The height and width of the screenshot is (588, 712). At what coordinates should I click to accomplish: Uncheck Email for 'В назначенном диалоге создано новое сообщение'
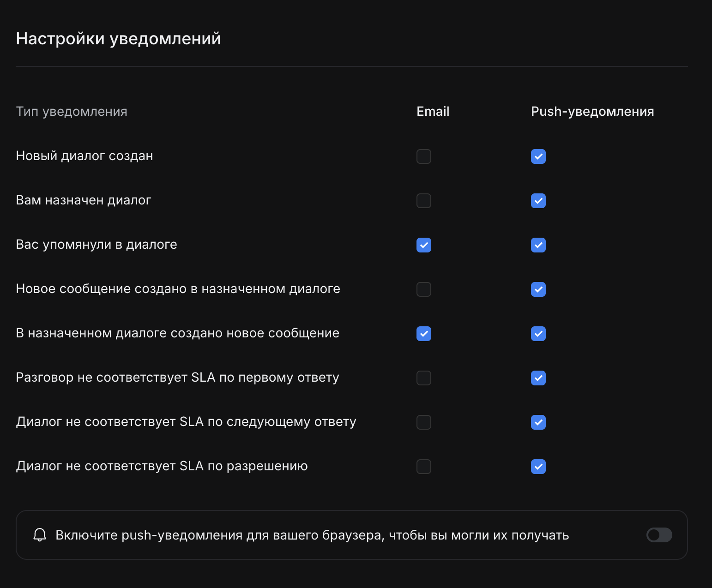point(423,334)
